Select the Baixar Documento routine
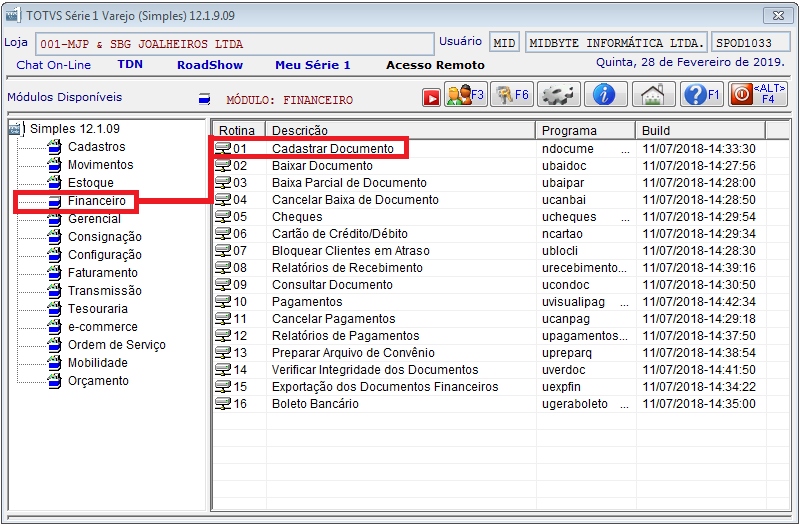Viewport: 800px width, 527px height. coord(322,166)
